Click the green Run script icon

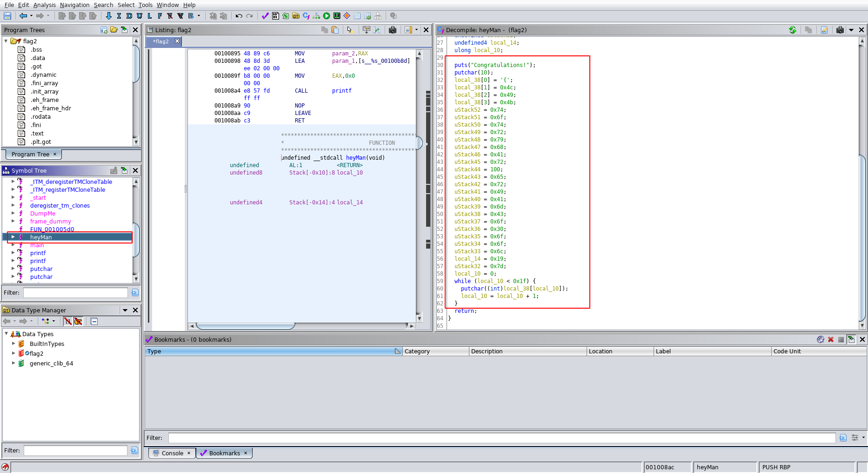click(327, 16)
